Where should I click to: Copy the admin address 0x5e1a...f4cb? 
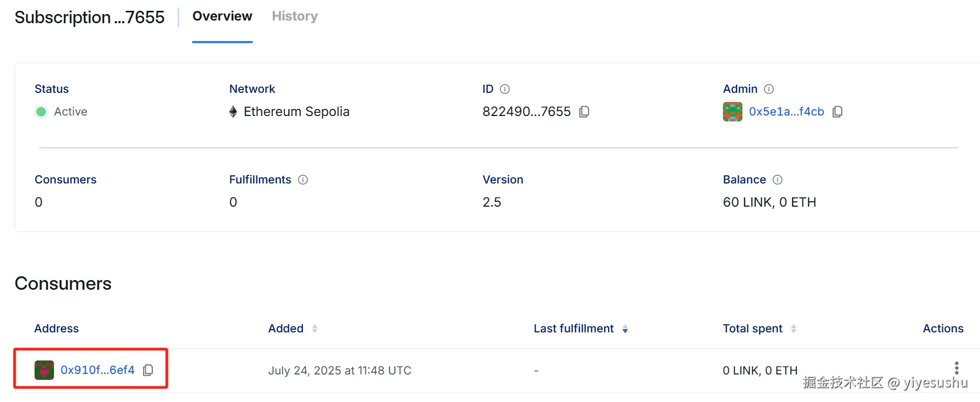click(837, 112)
